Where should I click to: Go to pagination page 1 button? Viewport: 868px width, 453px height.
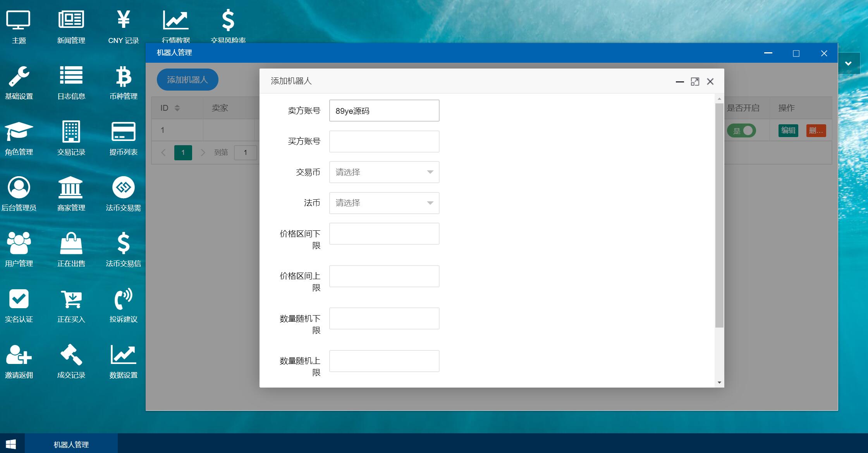183,153
